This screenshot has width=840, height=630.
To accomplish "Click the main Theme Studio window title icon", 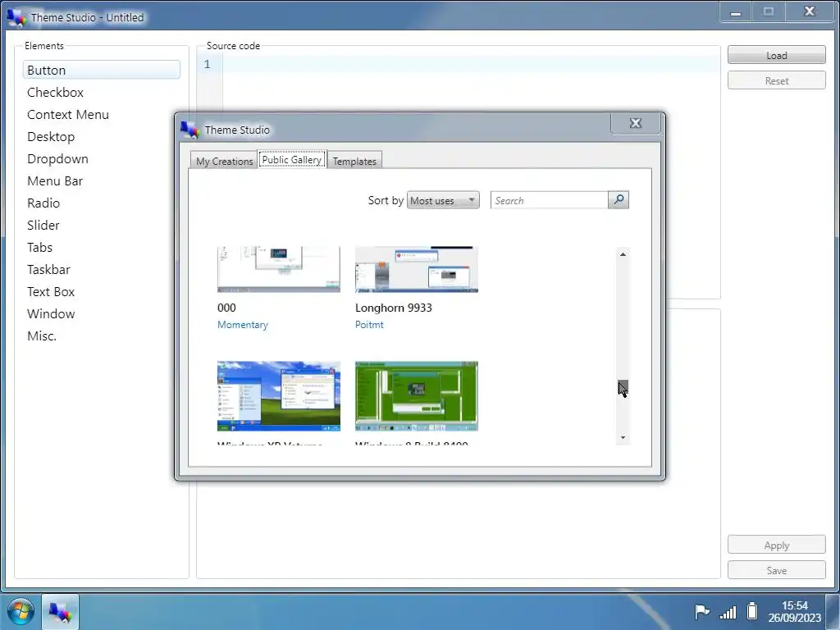I will point(16,17).
